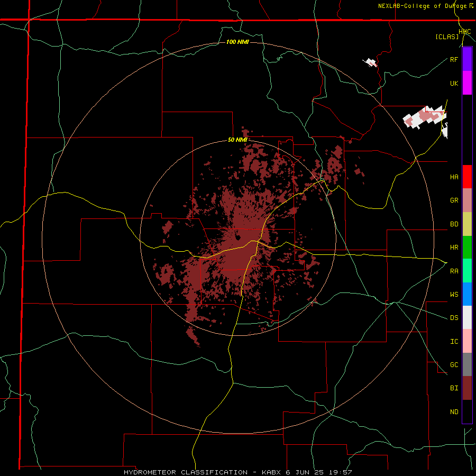
Task: Select the gray GC legend swatch
Action: point(467,364)
